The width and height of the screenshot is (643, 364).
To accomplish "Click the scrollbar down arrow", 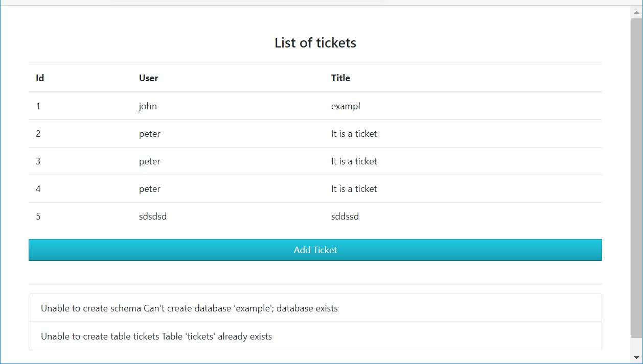I will pos(636,357).
